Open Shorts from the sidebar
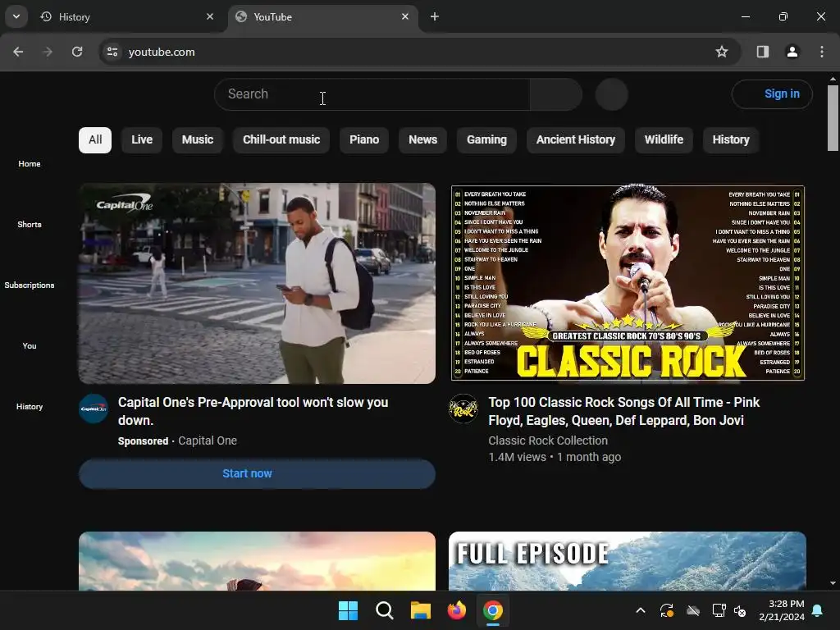840x630 pixels. (x=30, y=224)
